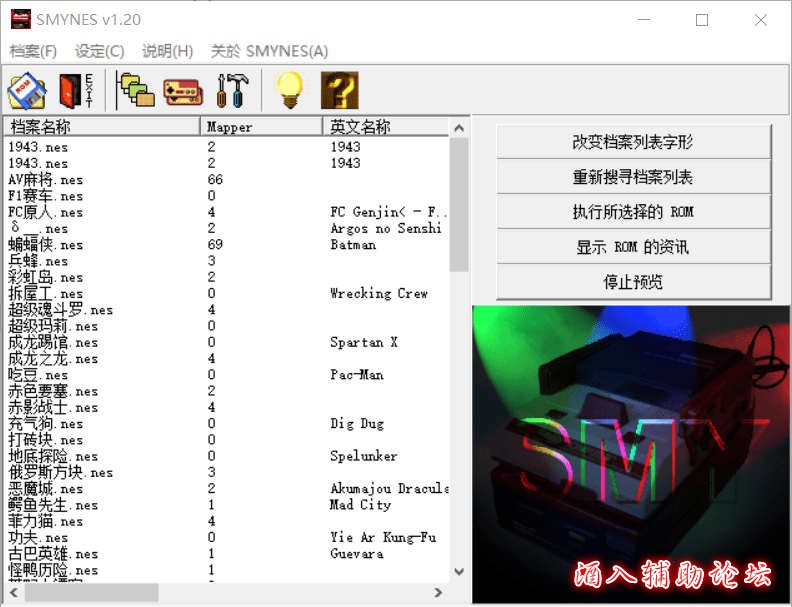Click the red door EXIT icon

[x=76, y=91]
